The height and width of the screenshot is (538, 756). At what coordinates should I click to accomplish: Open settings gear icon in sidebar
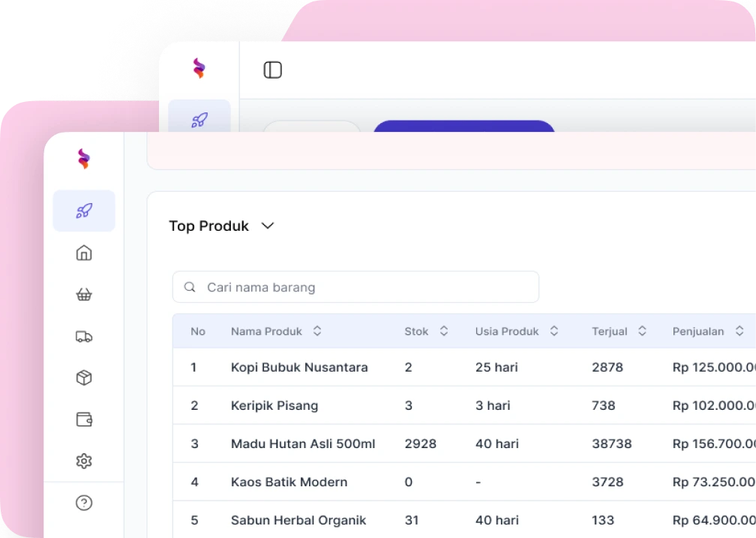point(84,461)
